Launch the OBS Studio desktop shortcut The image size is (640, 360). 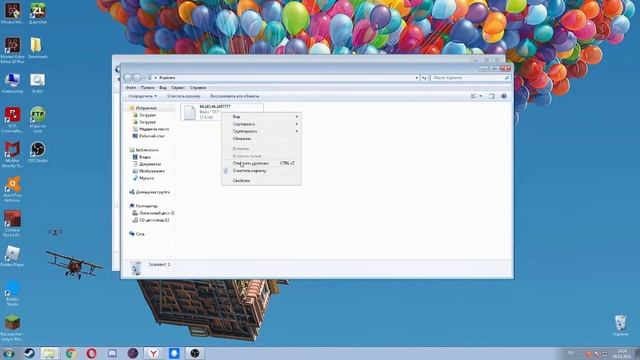point(38,152)
